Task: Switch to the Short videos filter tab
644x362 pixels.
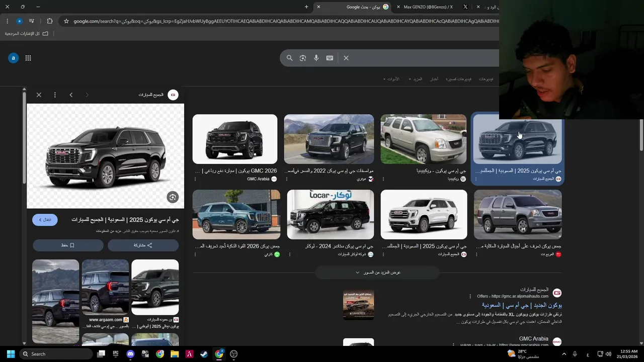Action: click(x=458, y=79)
